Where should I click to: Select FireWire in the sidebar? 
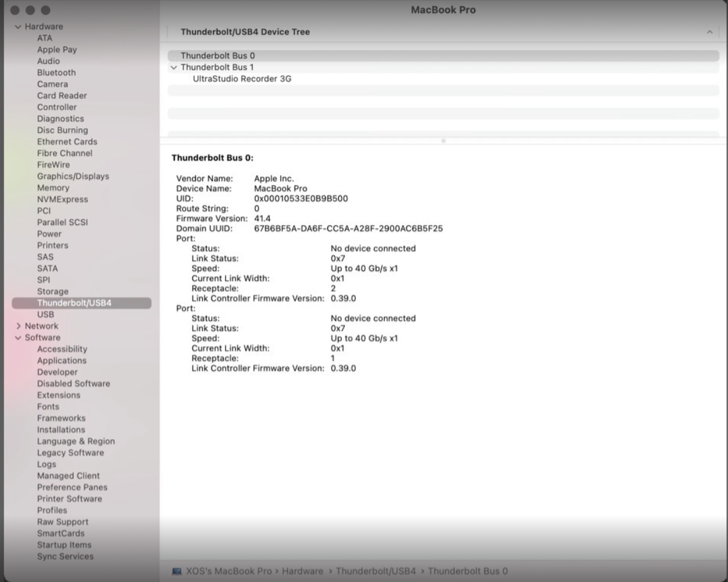pos(53,165)
